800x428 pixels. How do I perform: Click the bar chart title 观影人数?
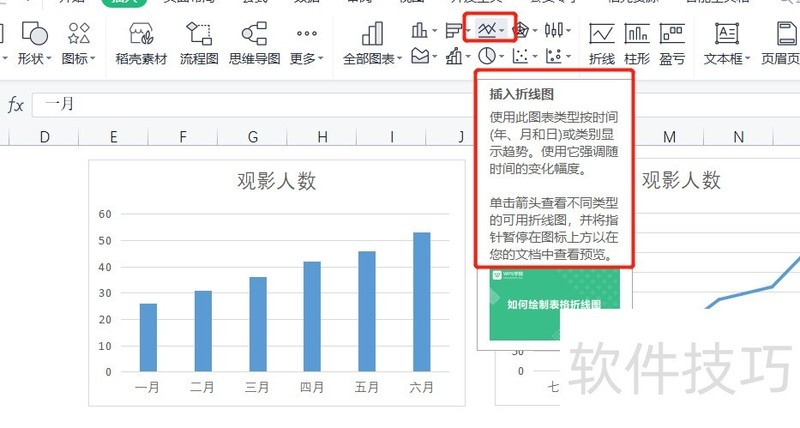pos(277,181)
